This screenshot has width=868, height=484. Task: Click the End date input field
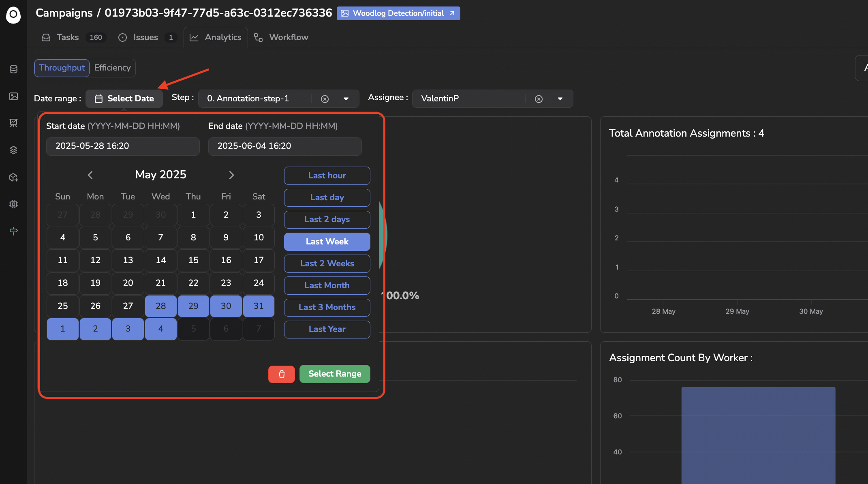click(285, 146)
